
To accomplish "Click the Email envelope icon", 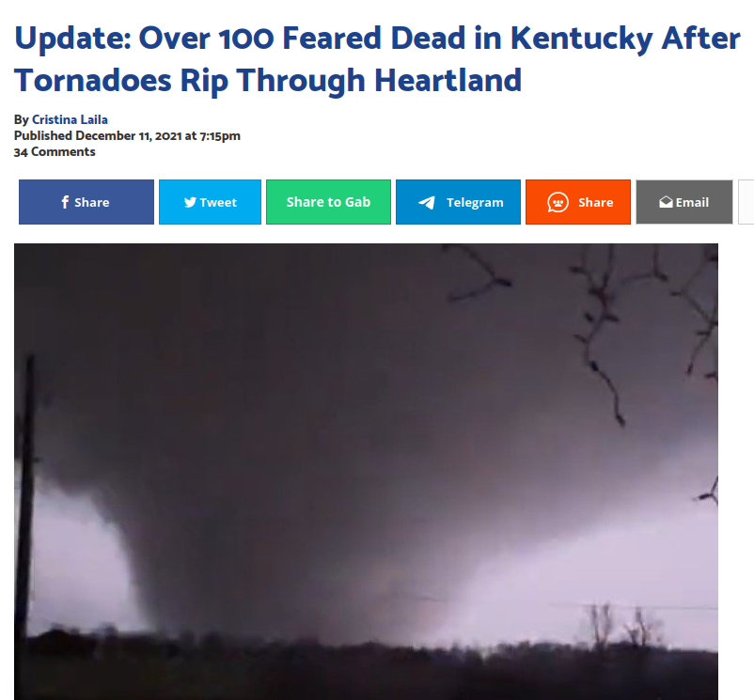I will click(x=666, y=202).
